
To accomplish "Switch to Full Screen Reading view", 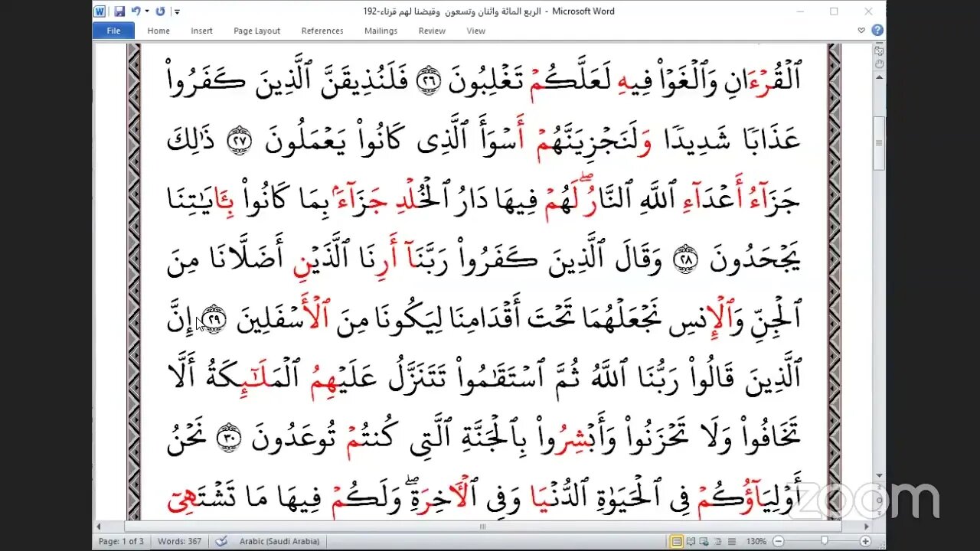I will tap(691, 541).
